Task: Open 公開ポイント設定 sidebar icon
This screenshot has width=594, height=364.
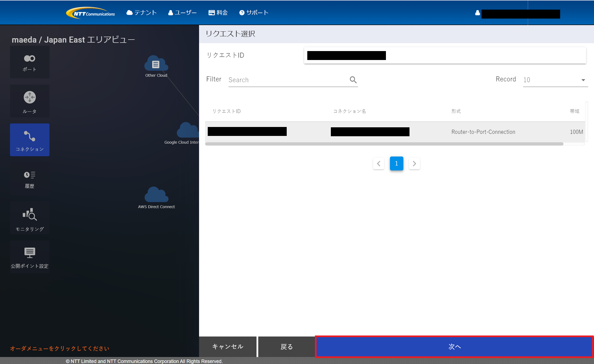Action: (x=30, y=257)
